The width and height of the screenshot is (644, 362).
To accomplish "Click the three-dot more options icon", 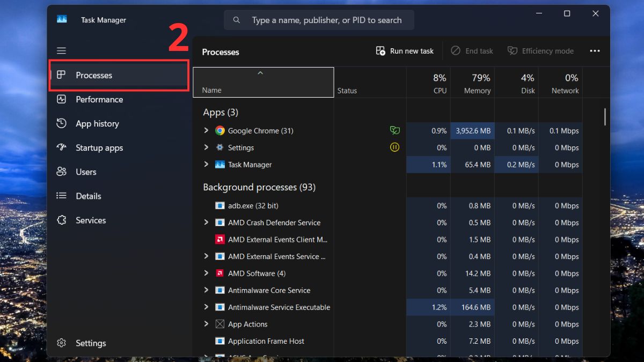I will 595,51.
